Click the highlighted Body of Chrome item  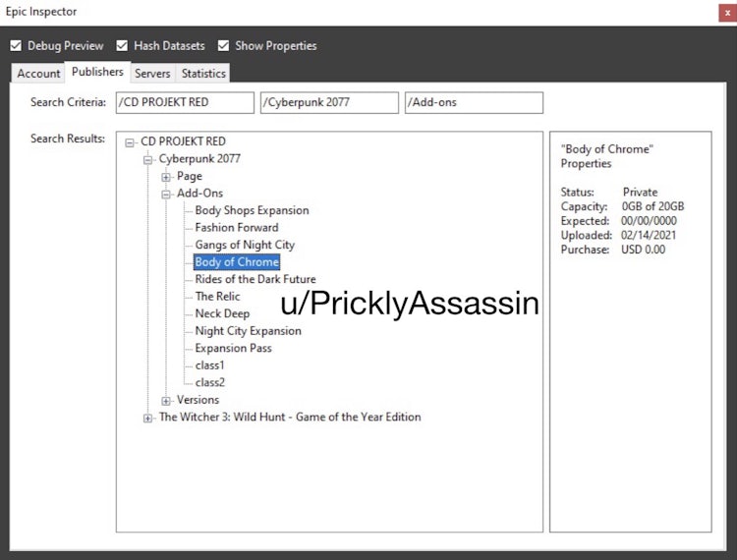click(237, 262)
